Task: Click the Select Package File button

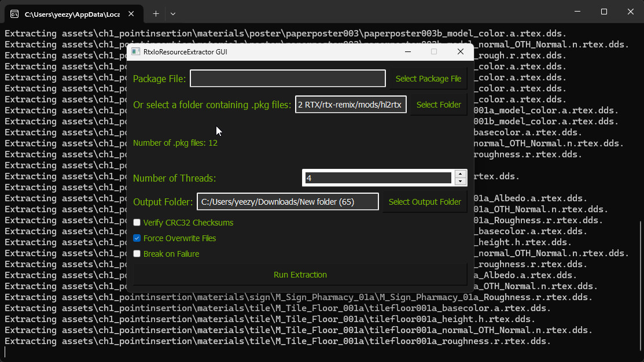Action: [x=428, y=79]
